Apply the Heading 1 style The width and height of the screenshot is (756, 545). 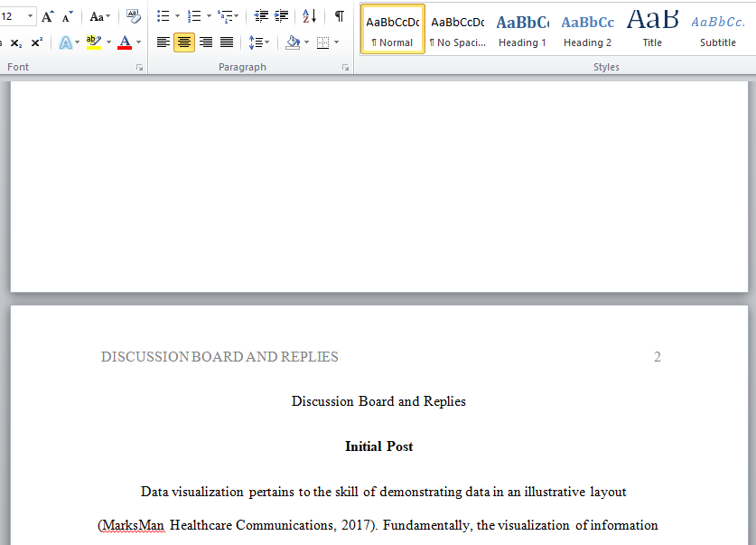[522, 30]
